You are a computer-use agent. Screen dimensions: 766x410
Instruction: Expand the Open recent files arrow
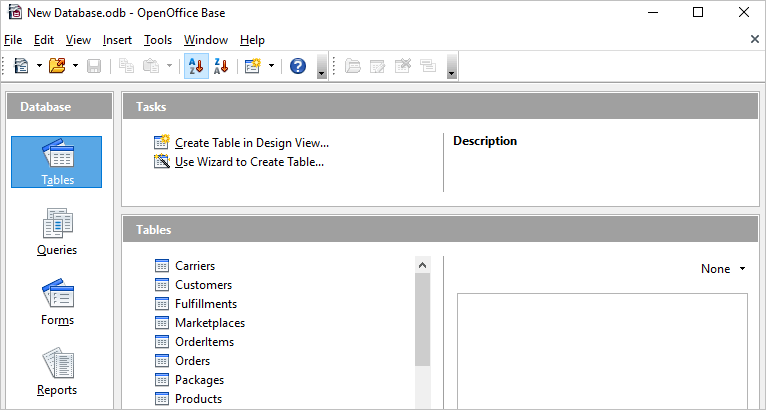tap(75, 66)
